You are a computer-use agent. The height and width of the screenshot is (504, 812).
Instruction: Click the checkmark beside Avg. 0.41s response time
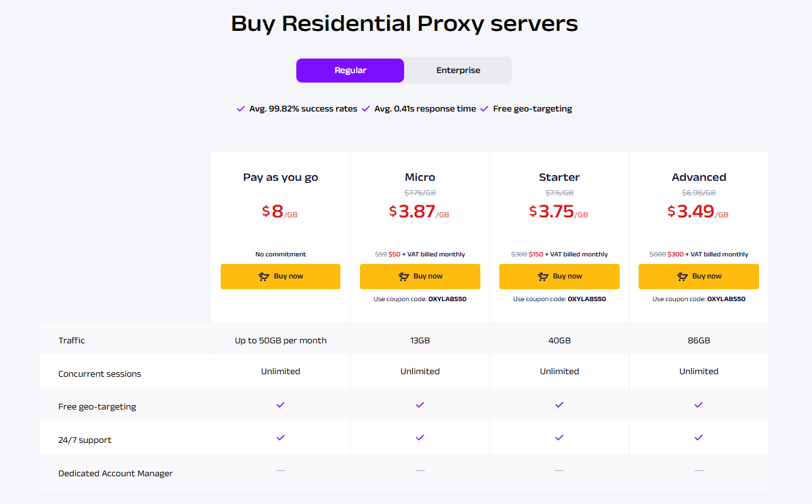pos(365,108)
